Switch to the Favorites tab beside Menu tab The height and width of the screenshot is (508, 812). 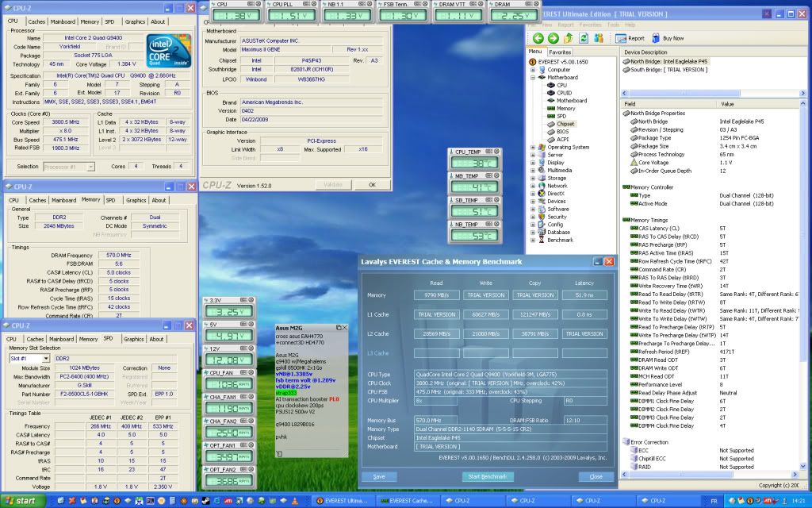coord(560,52)
